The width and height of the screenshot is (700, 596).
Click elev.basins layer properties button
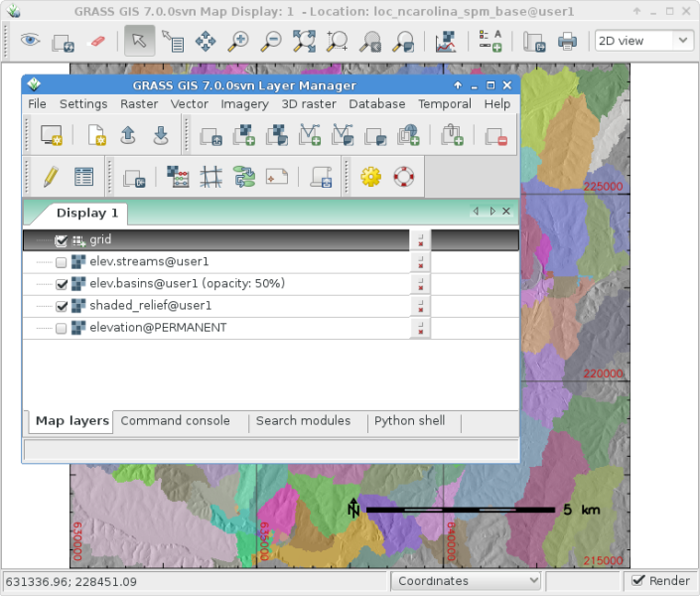[420, 284]
